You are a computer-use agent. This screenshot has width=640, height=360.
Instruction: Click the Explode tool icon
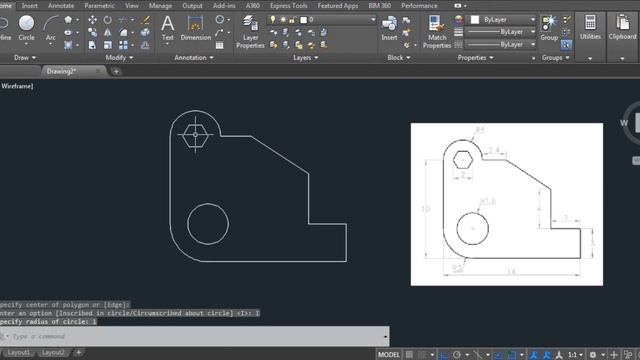(x=145, y=32)
